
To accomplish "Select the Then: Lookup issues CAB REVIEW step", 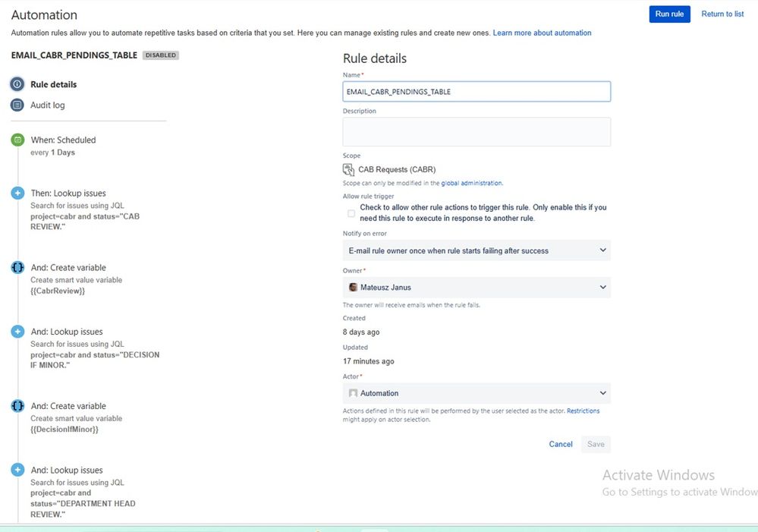I will tap(85, 209).
